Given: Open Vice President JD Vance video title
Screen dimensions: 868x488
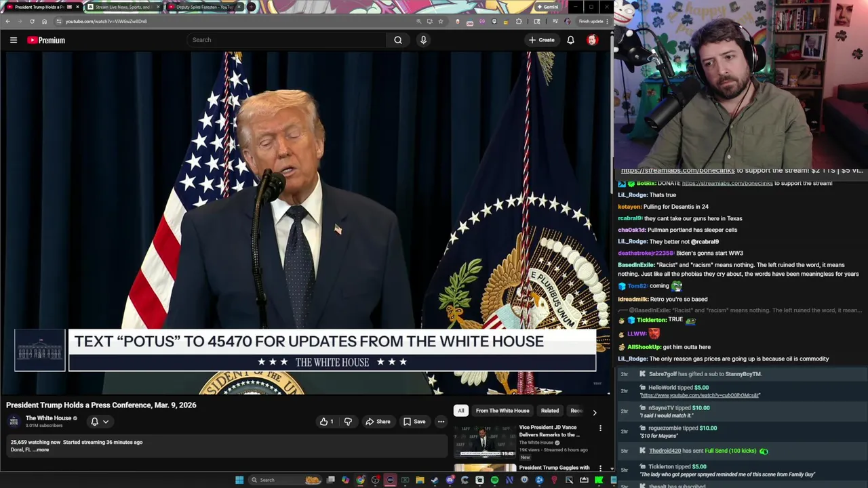Looking at the screenshot, I should click(548, 431).
